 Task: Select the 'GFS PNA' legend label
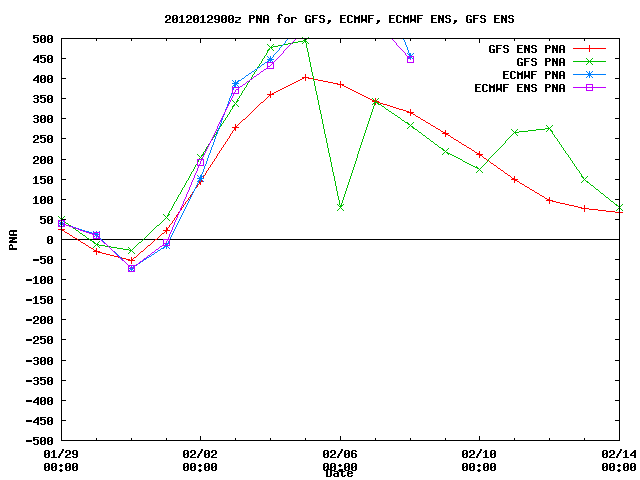pyautogui.click(x=540, y=62)
